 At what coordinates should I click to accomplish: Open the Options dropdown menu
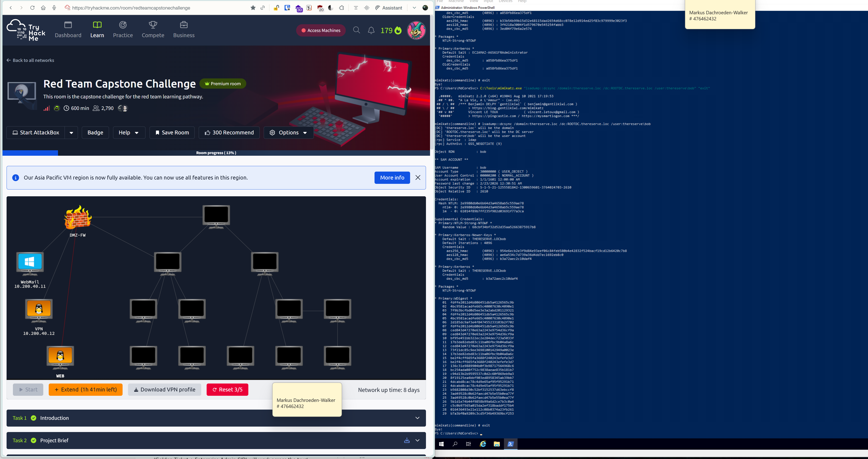pyautogui.click(x=288, y=133)
